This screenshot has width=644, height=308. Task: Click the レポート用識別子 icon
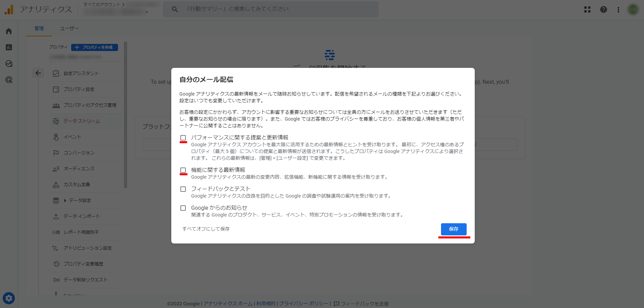(56, 232)
